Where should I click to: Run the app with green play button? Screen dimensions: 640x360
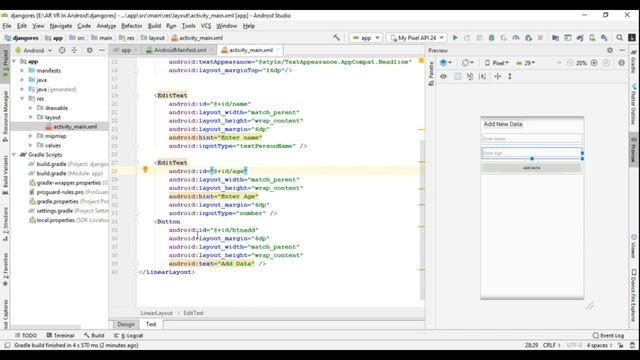455,38
